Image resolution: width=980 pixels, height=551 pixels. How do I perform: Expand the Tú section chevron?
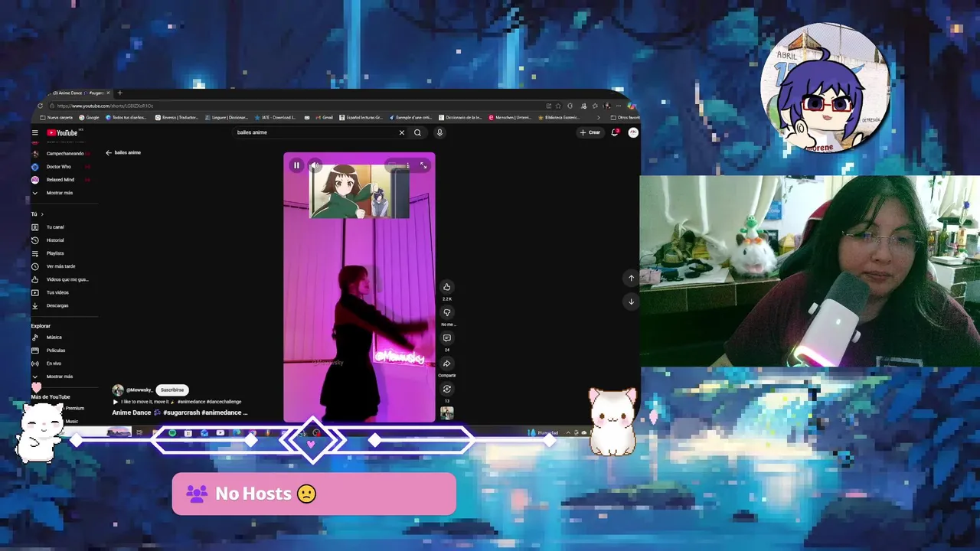[x=42, y=214]
